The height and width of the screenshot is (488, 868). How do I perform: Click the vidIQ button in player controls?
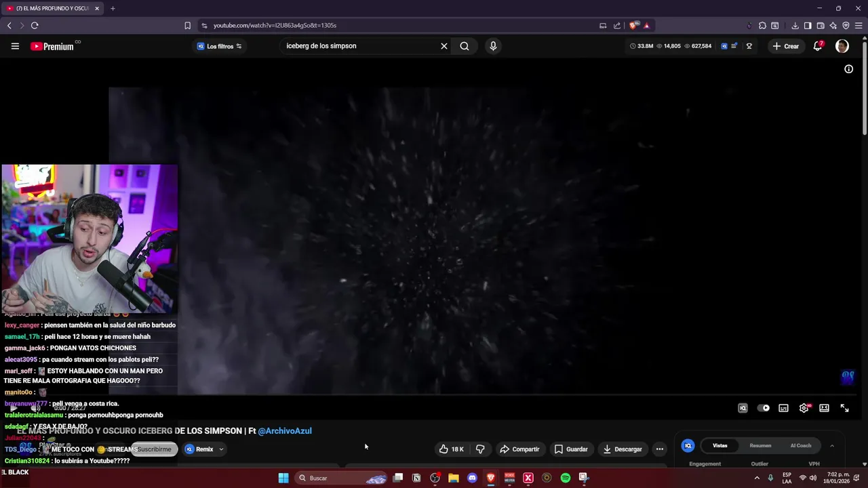pos(743,408)
